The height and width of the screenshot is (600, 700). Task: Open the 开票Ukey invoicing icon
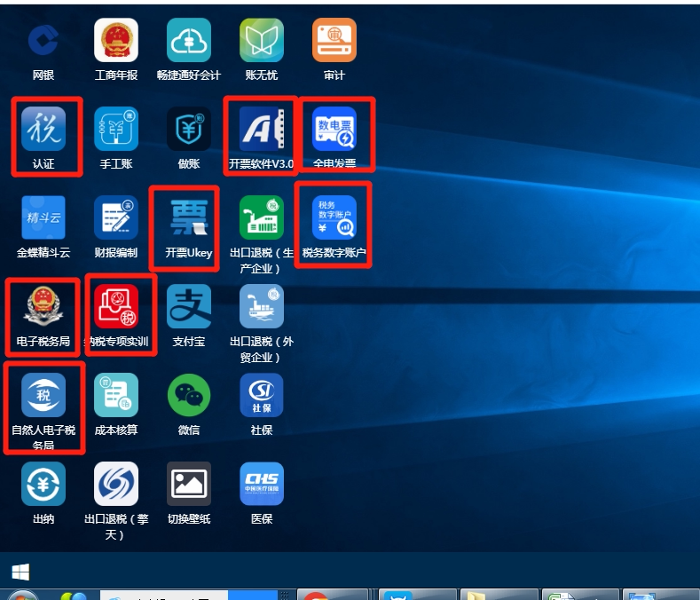click(189, 217)
